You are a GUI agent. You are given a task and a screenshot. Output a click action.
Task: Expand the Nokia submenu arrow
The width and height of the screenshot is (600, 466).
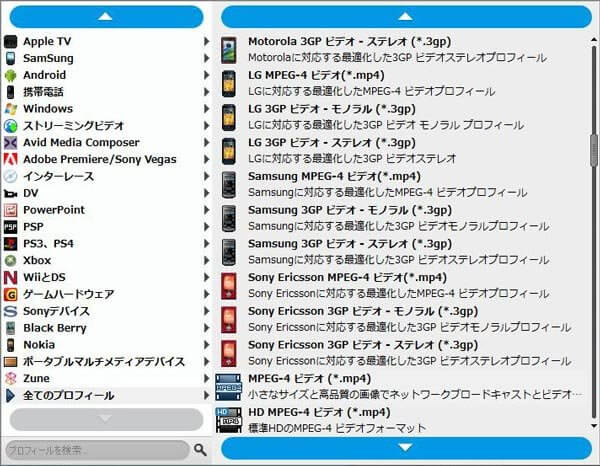[206, 345]
